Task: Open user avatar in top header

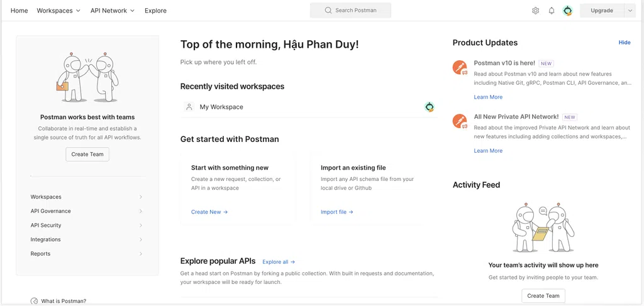Action: (568, 11)
